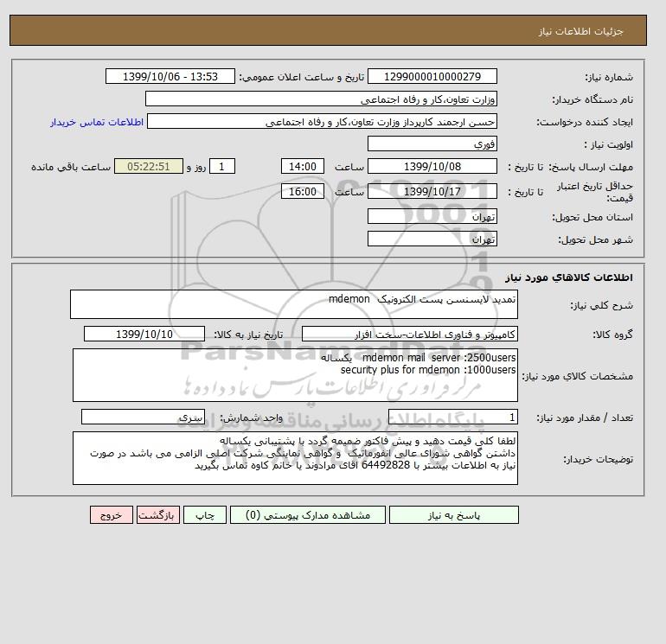
Task: Click the تعداد / مقدار مورد نیاز label
Action: 585,418
